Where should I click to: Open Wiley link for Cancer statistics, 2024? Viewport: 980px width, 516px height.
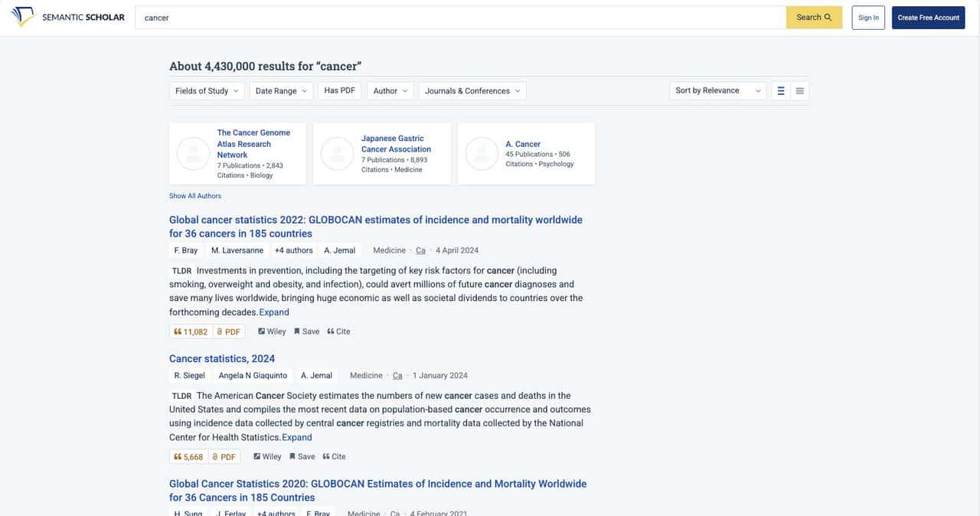pyautogui.click(x=267, y=457)
